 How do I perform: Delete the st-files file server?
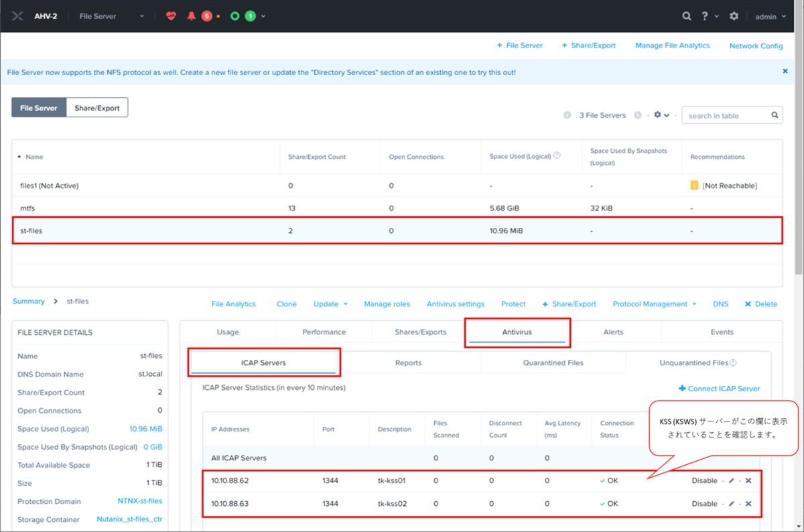[761, 304]
